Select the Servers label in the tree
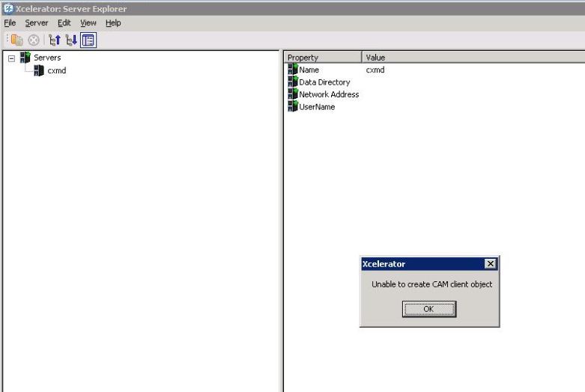Screen dimensions: 585x392 (x=47, y=58)
